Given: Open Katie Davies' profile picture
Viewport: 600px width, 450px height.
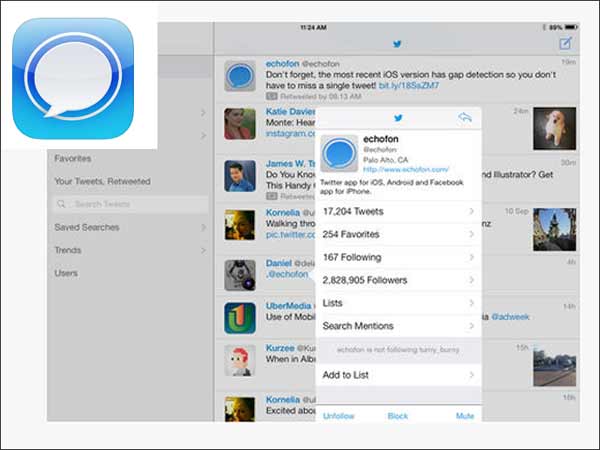Looking at the screenshot, I should [x=240, y=124].
